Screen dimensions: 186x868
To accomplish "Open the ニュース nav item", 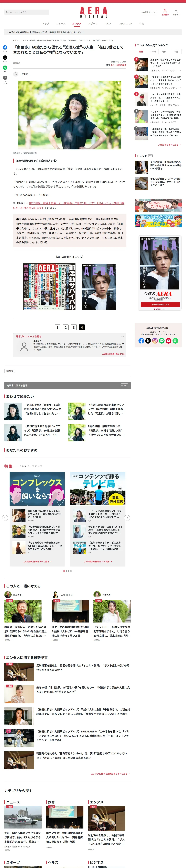I will click(x=60, y=24).
